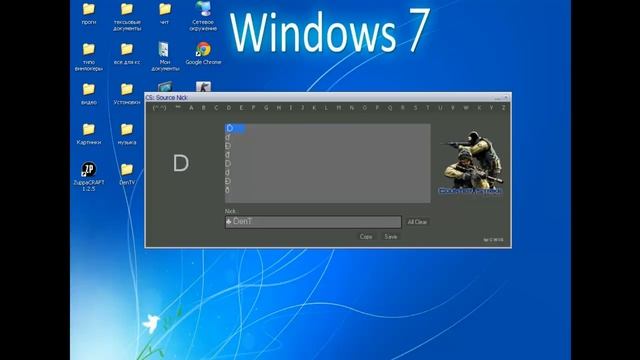Select letter C in the alphabet bar
The image size is (640, 360).
click(216, 108)
